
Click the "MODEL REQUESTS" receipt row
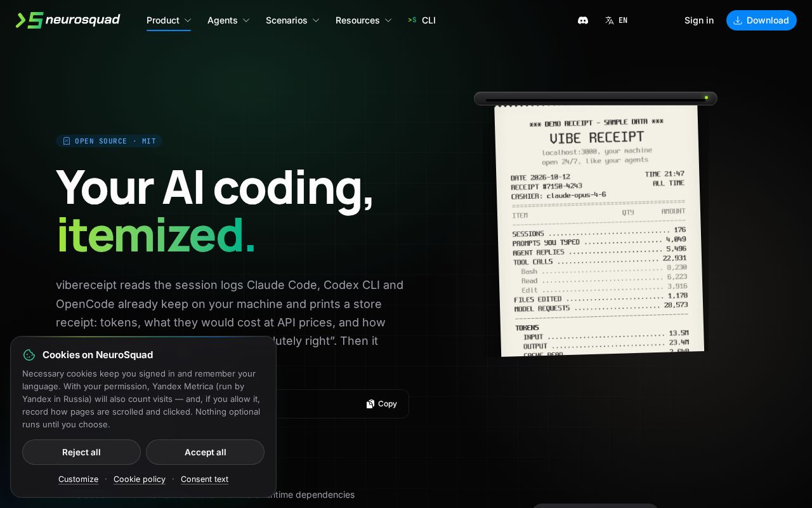click(601, 307)
